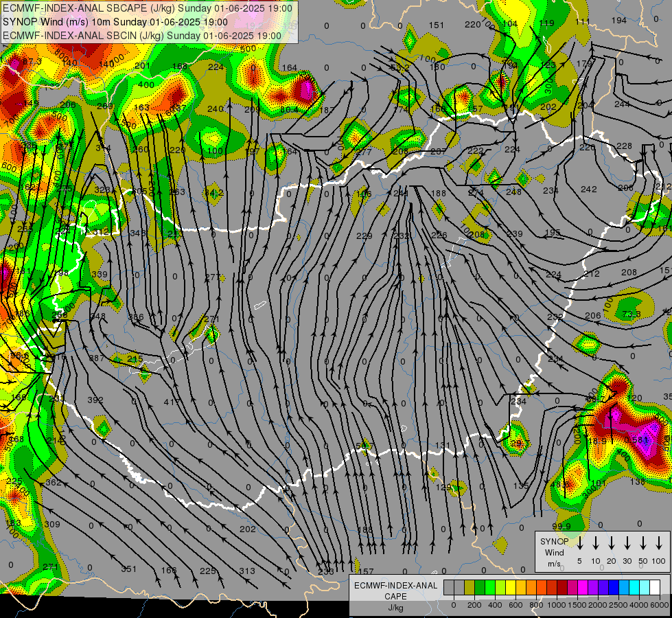The image size is (672, 618).
Task: Click the map value 248
Action: click(513, 192)
